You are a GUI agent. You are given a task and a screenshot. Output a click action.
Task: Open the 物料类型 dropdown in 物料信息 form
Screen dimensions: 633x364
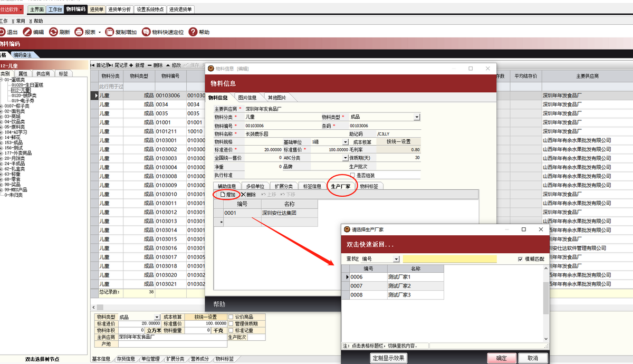click(x=417, y=117)
